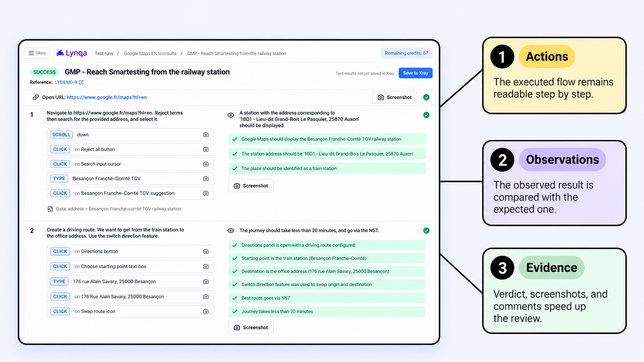Open Screenshot button under step 1 observations

251,186
